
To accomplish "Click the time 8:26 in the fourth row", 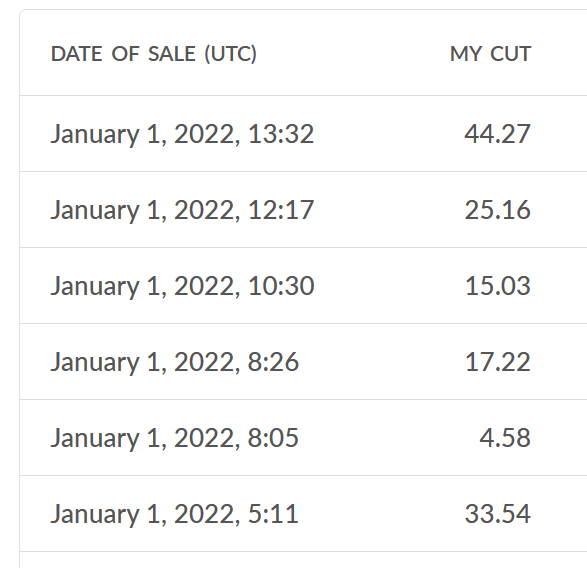I will (273, 362).
